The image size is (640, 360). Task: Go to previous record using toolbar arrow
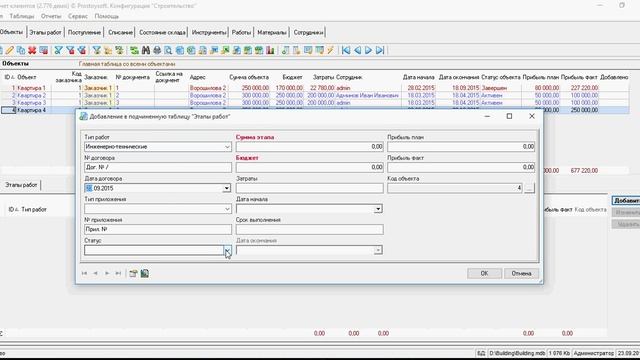[358, 50]
